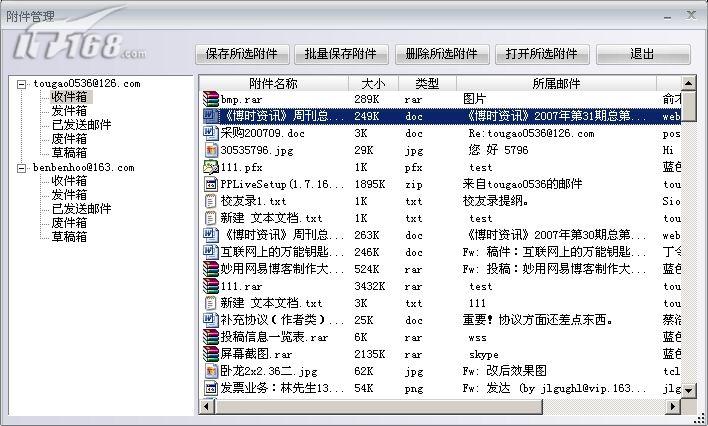Click the 111.pfx certificate file icon

click(x=210, y=167)
